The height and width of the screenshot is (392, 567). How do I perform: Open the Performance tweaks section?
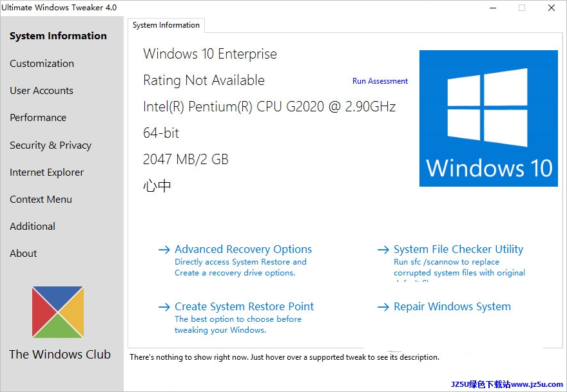pyautogui.click(x=38, y=118)
